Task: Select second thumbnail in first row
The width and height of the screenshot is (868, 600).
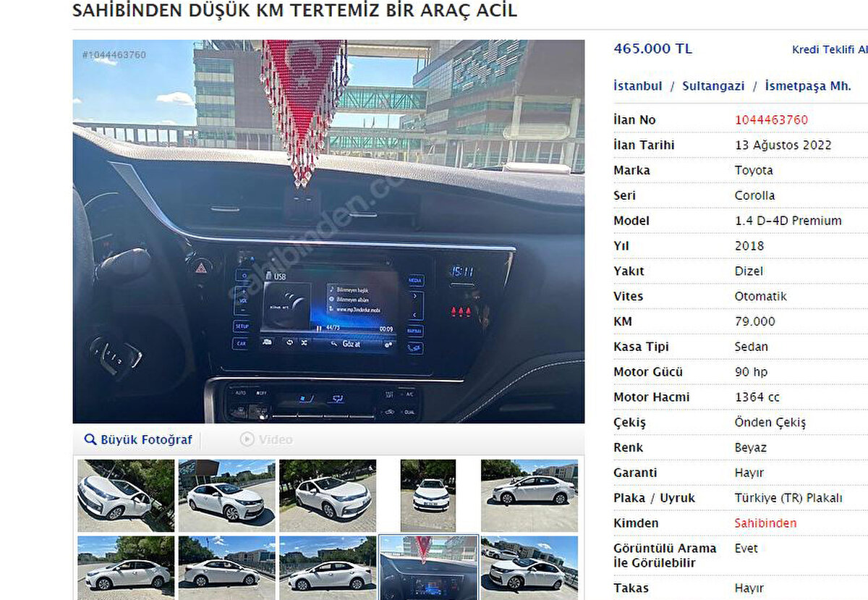Action: pyautogui.click(x=227, y=496)
